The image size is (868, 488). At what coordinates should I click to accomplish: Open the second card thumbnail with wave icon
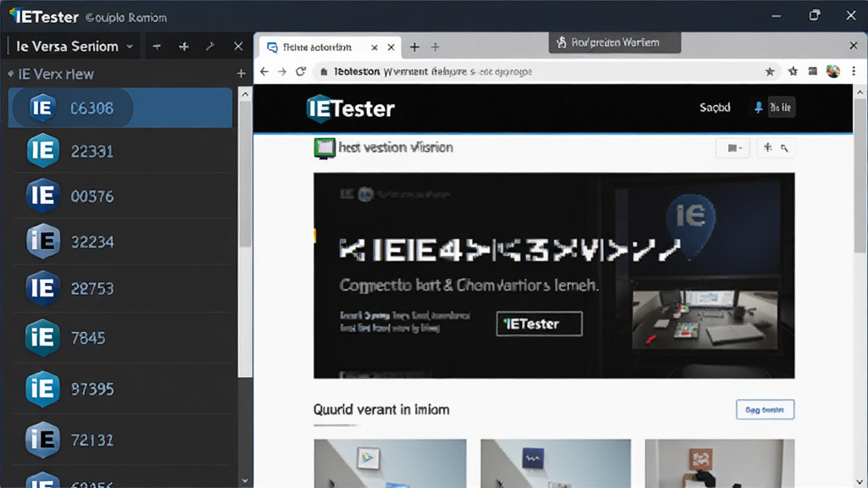[x=556, y=463]
